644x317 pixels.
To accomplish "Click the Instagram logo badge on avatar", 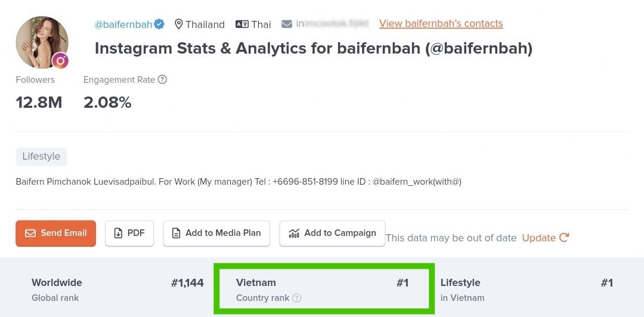I will (60, 61).
